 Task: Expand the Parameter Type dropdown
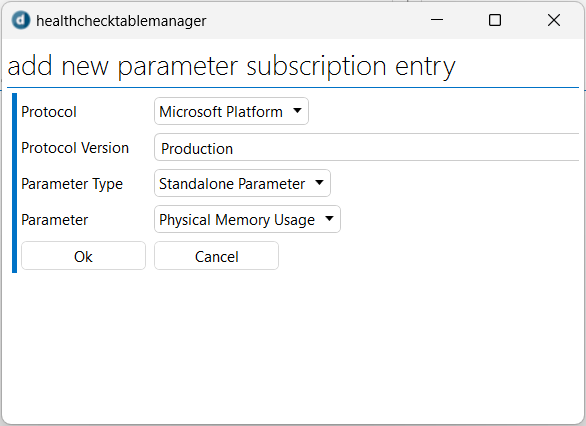[x=242, y=183]
